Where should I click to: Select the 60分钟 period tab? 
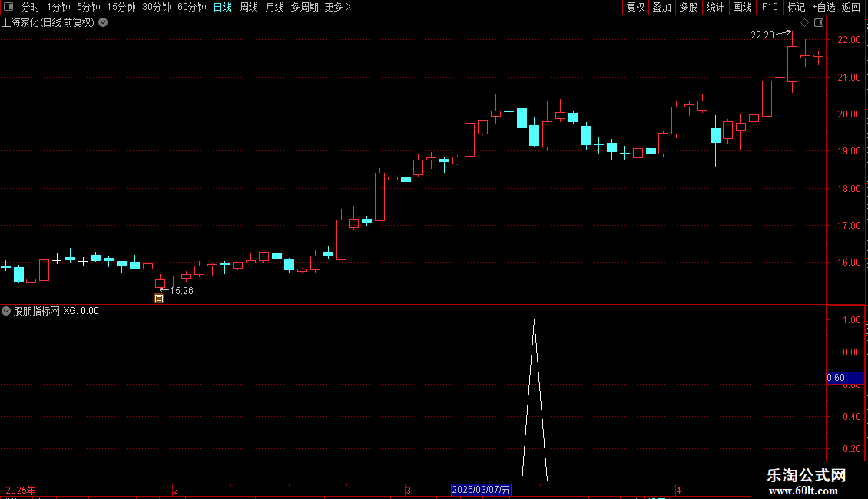pos(191,7)
